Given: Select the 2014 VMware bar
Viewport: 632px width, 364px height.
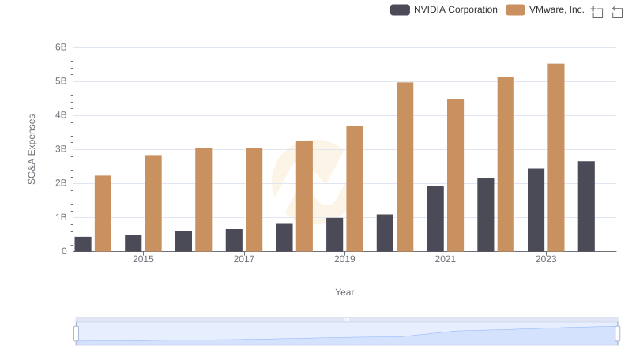Looking at the screenshot, I should click(x=103, y=213).
